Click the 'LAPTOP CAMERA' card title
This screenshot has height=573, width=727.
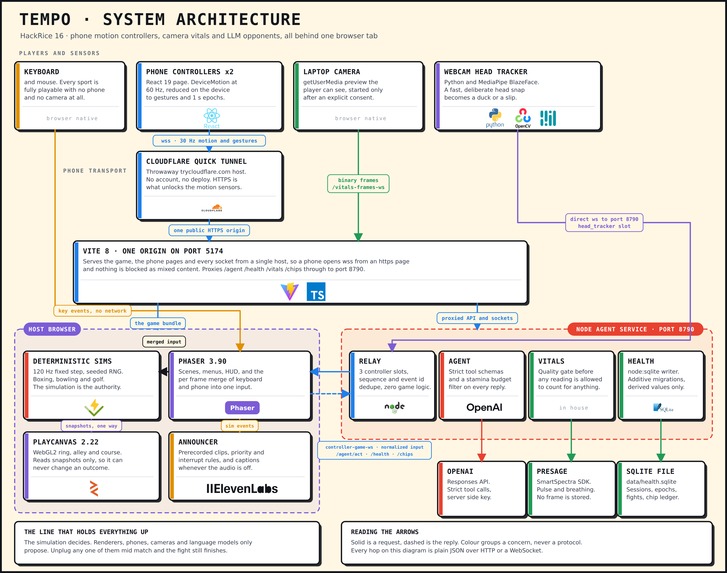[x=332, y=71]
